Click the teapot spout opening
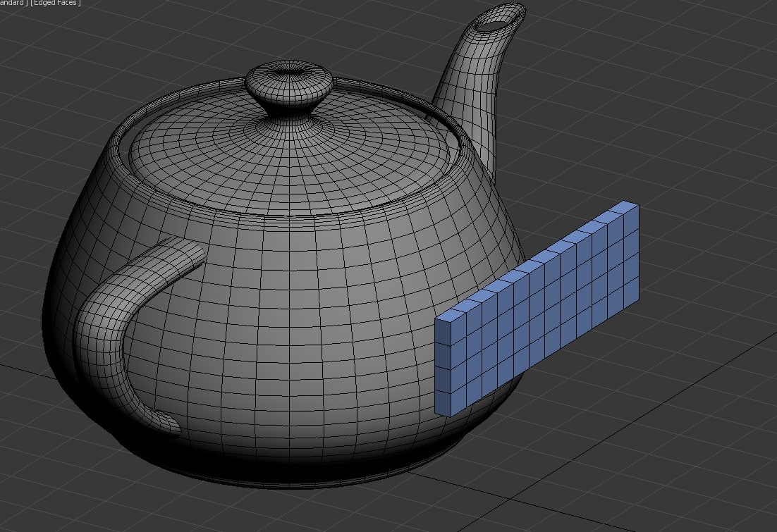Image resolution: width=777 pixels, height=532 pixels. point(496,23)
